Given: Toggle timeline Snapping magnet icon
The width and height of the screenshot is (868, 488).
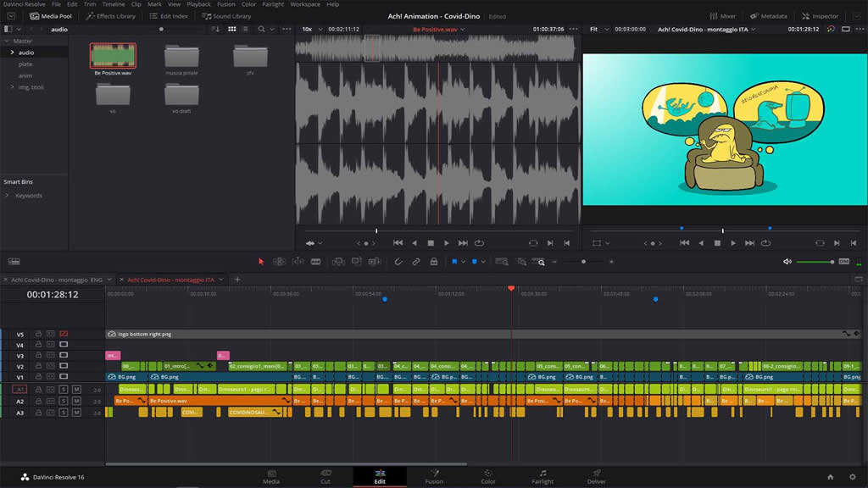Looking at the screenshot, I should [x=398, y=262].
